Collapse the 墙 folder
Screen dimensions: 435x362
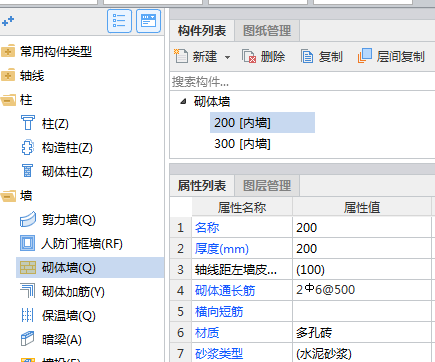pyautogui.click(x=8, y=195)
